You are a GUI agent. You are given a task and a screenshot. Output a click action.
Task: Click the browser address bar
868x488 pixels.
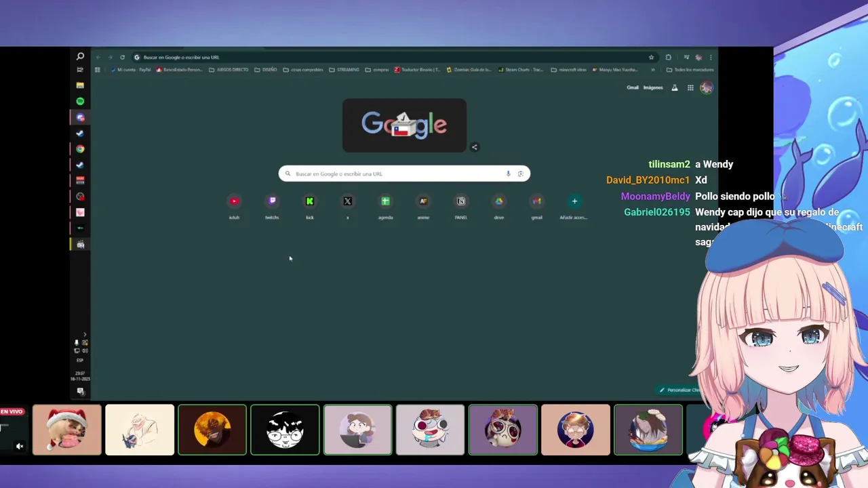click(x=393, y=58)
